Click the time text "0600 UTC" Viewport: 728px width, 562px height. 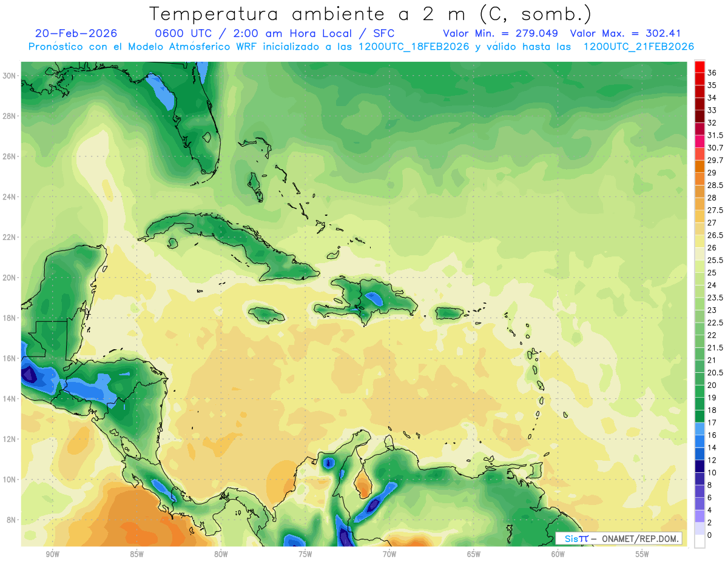[184, 33]
